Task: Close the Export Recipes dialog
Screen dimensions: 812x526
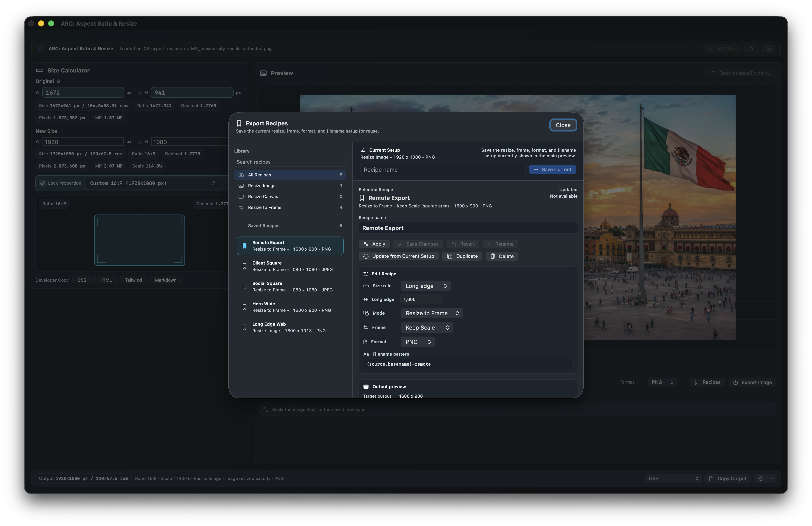Action: tap(563, 125)
